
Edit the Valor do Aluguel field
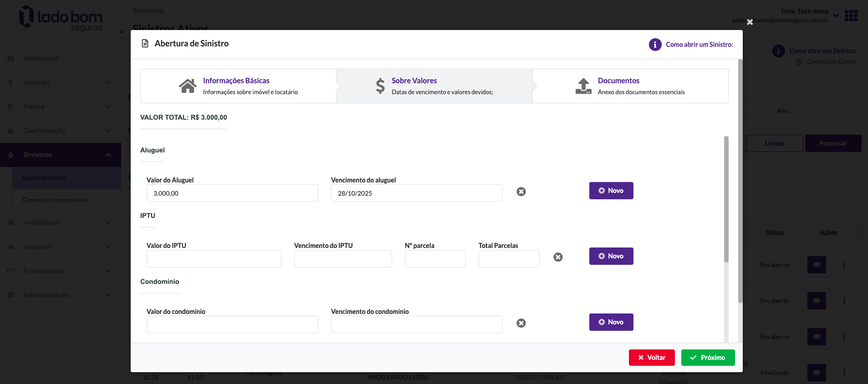232,193
